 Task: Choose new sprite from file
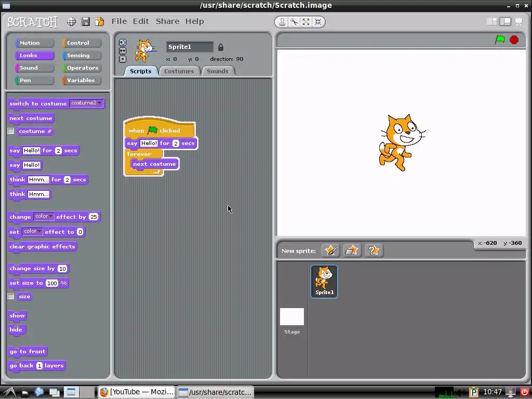(352, 251)
